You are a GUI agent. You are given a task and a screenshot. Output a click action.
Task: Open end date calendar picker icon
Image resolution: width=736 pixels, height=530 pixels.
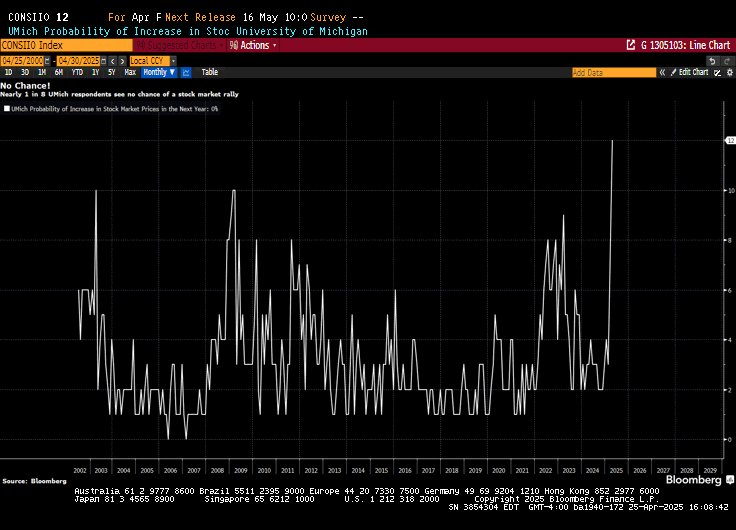[x=102, y=60]
